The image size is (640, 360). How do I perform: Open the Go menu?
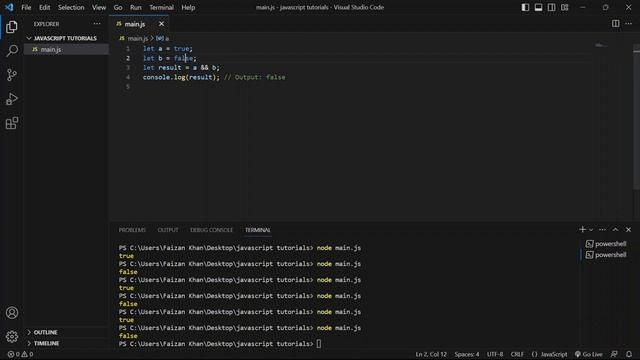pos(118,7)
